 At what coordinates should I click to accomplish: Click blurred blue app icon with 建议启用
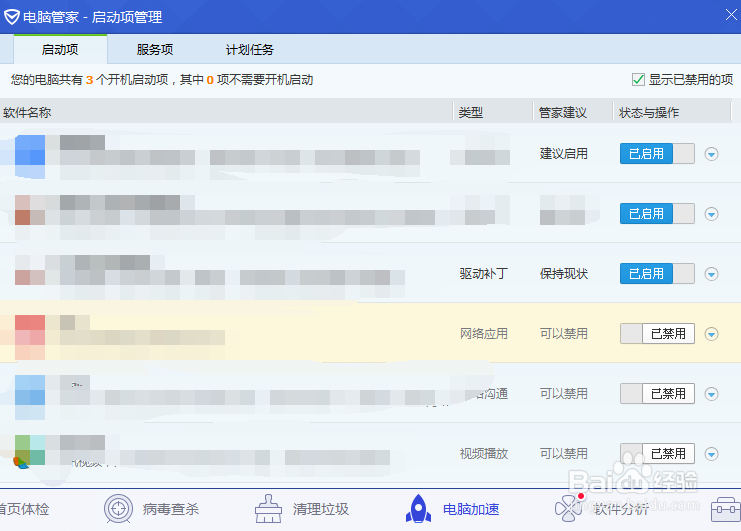pyautogui.click(x=30, y=156)
